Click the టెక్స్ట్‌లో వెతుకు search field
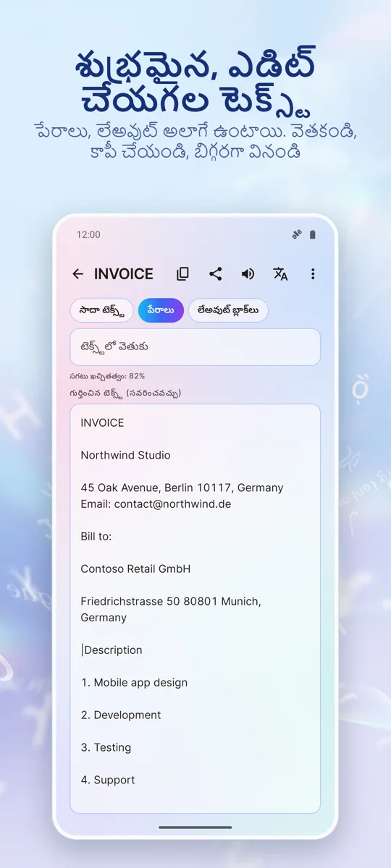 195,347
